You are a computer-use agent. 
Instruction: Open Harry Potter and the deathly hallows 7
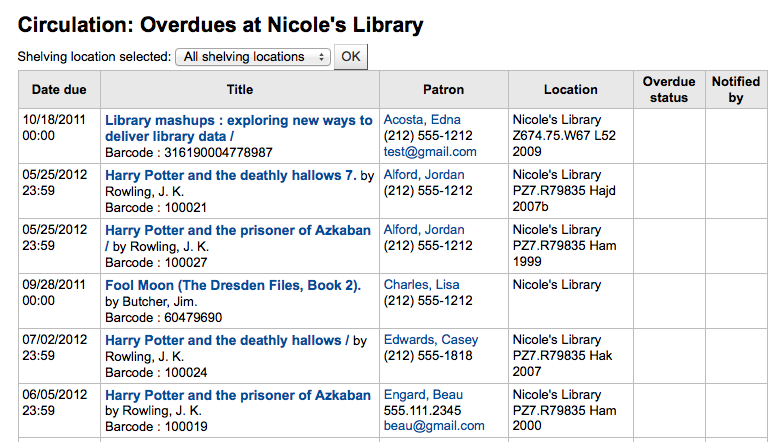[230, 175]
